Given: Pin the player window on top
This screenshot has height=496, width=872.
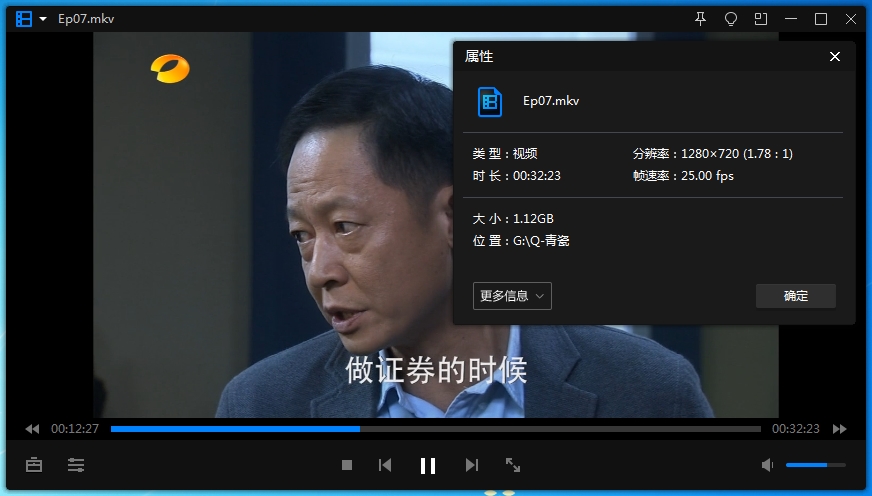Looking at the screenshot, I should click(x=701, y=19).
